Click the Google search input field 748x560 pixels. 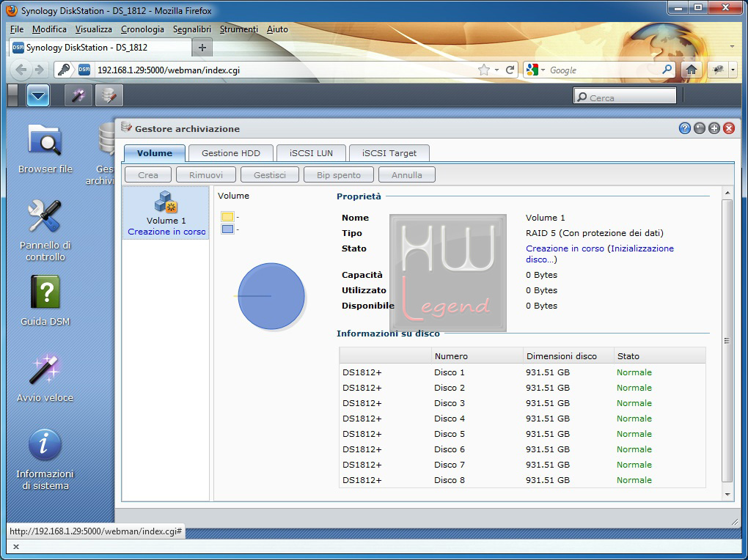pos(603,70)
